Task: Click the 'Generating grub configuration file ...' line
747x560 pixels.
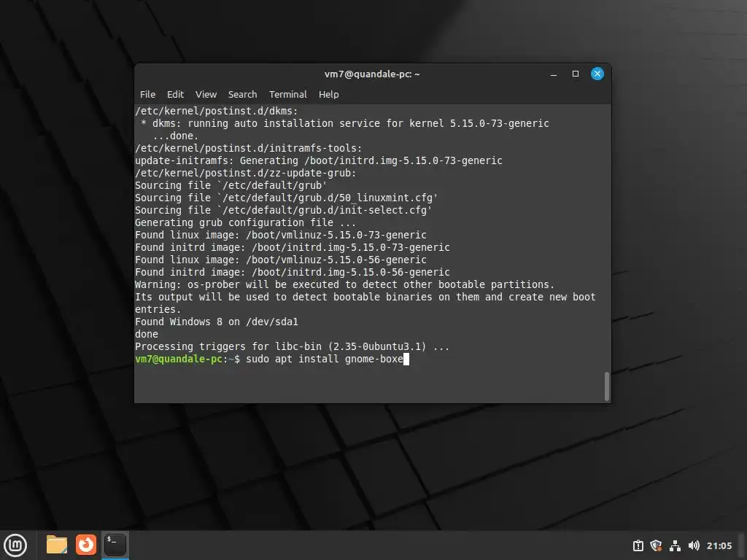Action: click(x=245, y=223)
